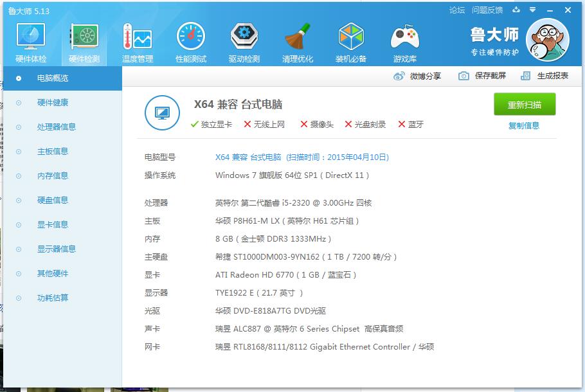
Task: Select 处理器信息 sidebar tab
Action: (62, 127)
